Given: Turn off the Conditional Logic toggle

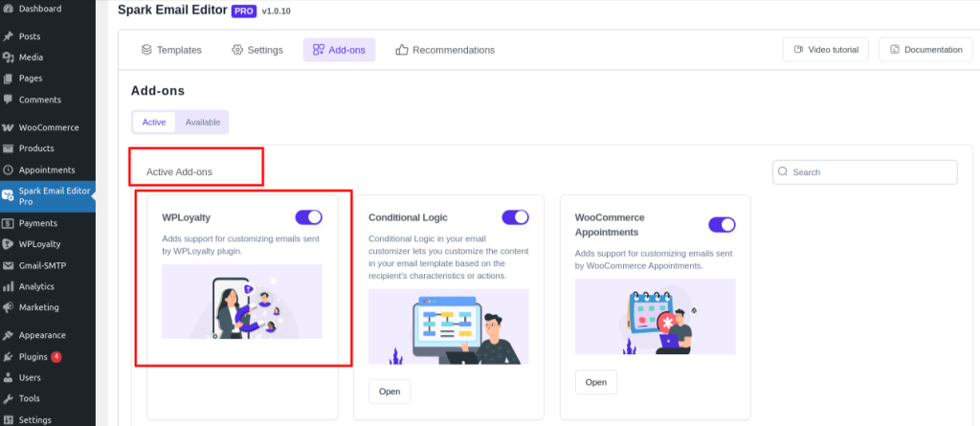Looking at the screenshot, I should [x=515, y=217].
